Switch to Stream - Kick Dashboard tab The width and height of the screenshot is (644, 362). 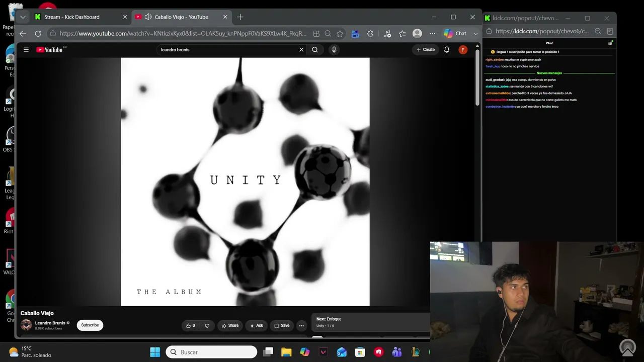pos(72,17)
